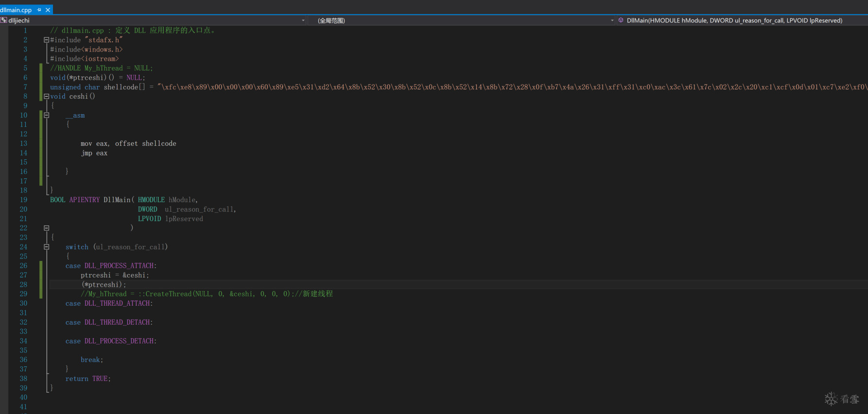Pin the dllmain.cpp tab
The height and width of the screenshot is (414, 868).
[x=39, y=10]
